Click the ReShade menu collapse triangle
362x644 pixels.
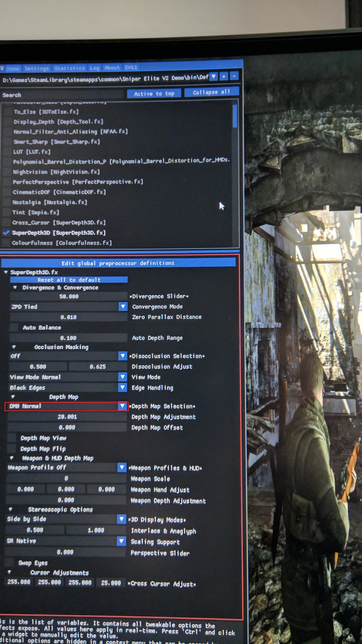(2, 68)
